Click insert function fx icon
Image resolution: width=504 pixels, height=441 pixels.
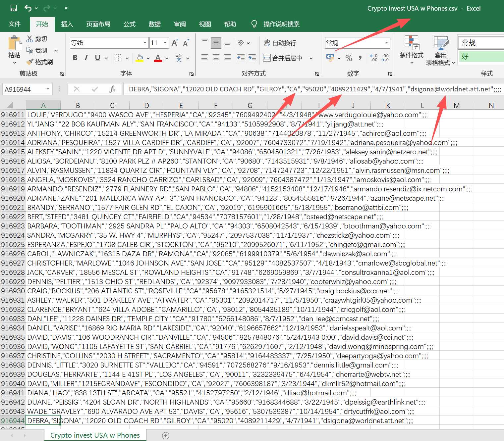113,89
